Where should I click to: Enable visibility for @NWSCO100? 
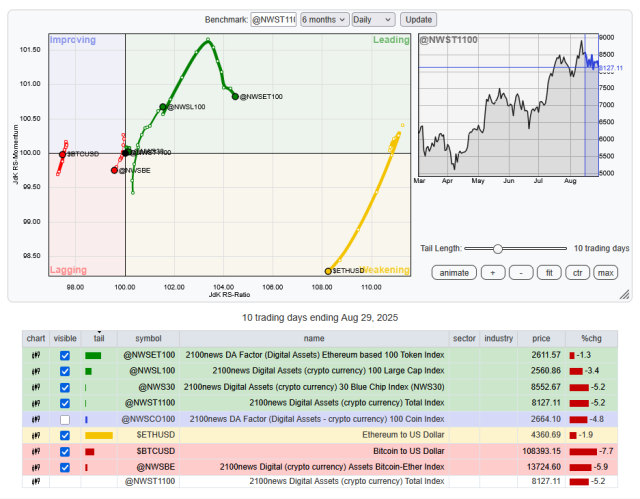(65, 419)
